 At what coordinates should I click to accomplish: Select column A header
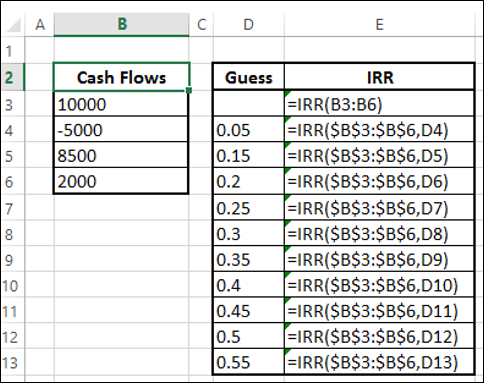click(40, 24)
